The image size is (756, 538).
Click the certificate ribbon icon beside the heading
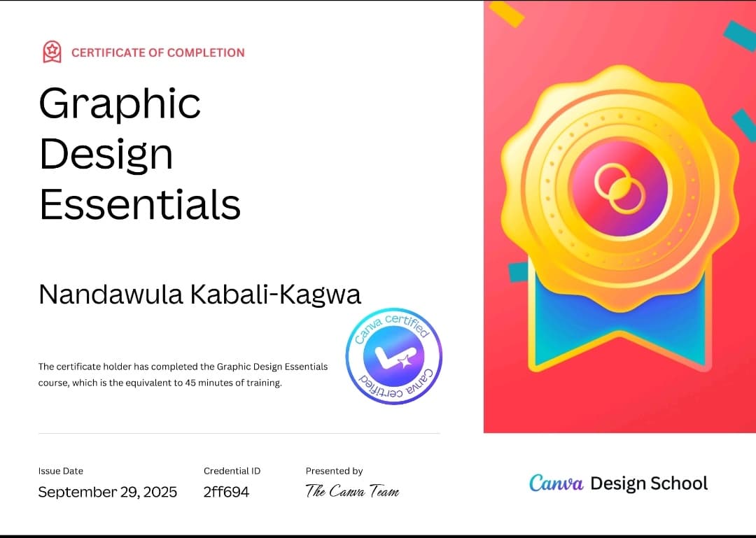[52, 52]
